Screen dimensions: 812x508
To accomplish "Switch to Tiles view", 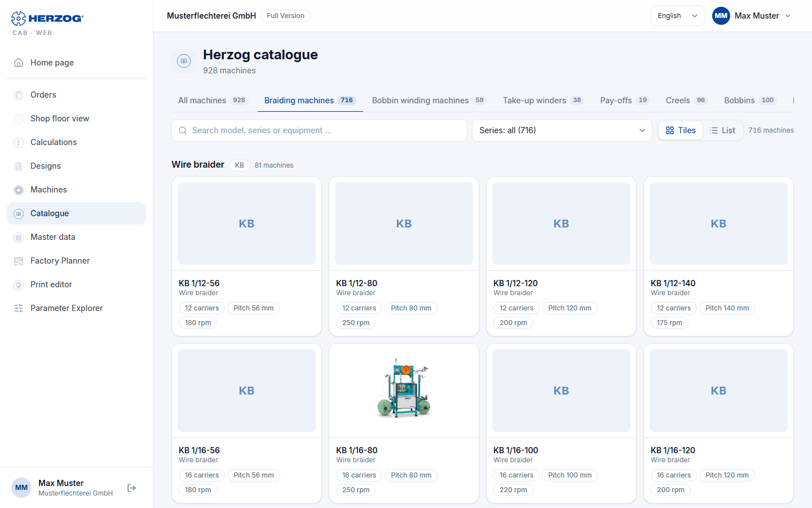I will coord(681,130).
